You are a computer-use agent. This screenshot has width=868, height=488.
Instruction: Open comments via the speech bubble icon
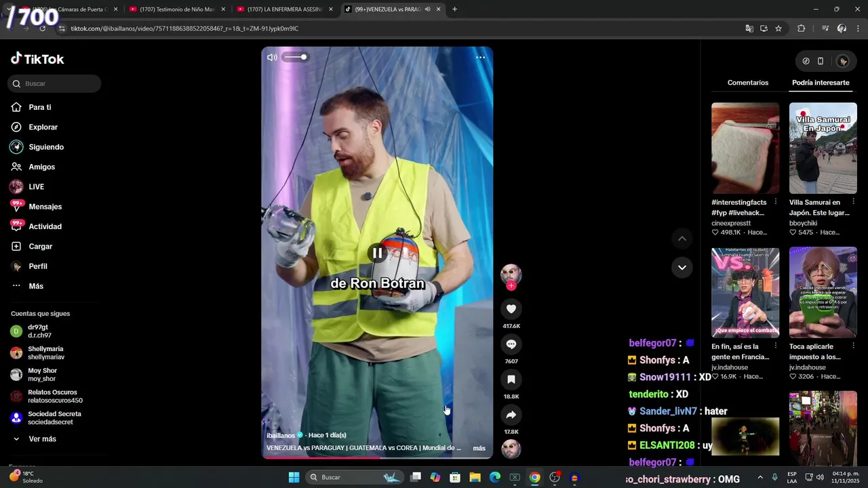coord(511,344)
